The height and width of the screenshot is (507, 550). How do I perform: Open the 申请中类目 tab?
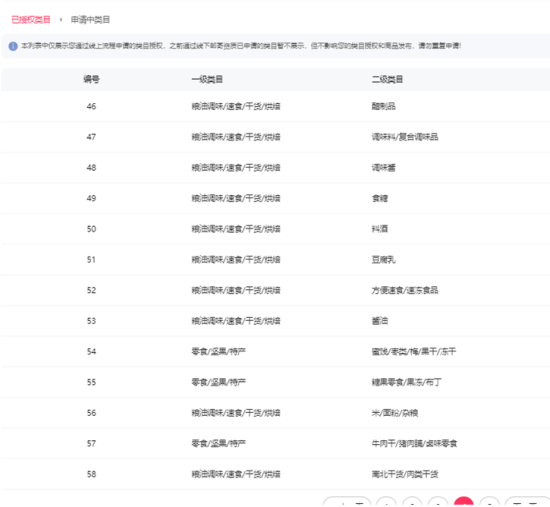tap(90, 20)
